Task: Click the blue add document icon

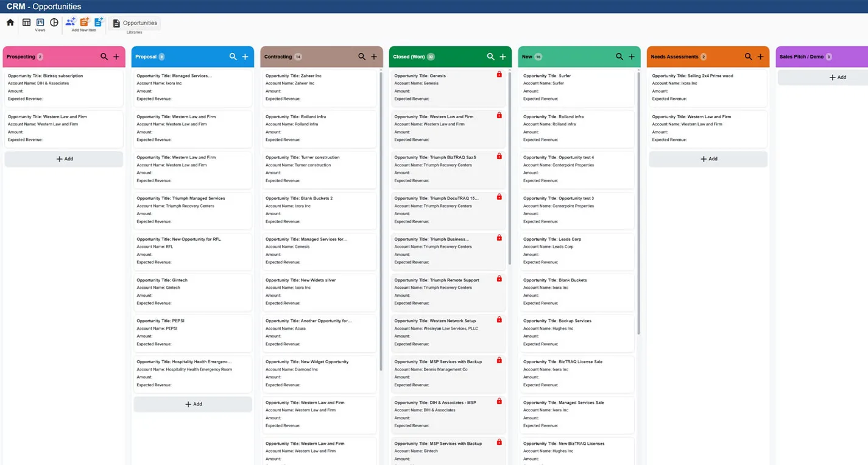Action: [x=99, y=22]
